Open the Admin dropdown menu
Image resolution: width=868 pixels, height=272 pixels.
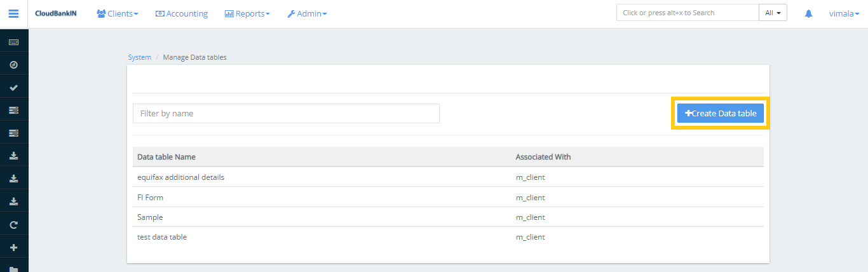[x=307, y=13]
